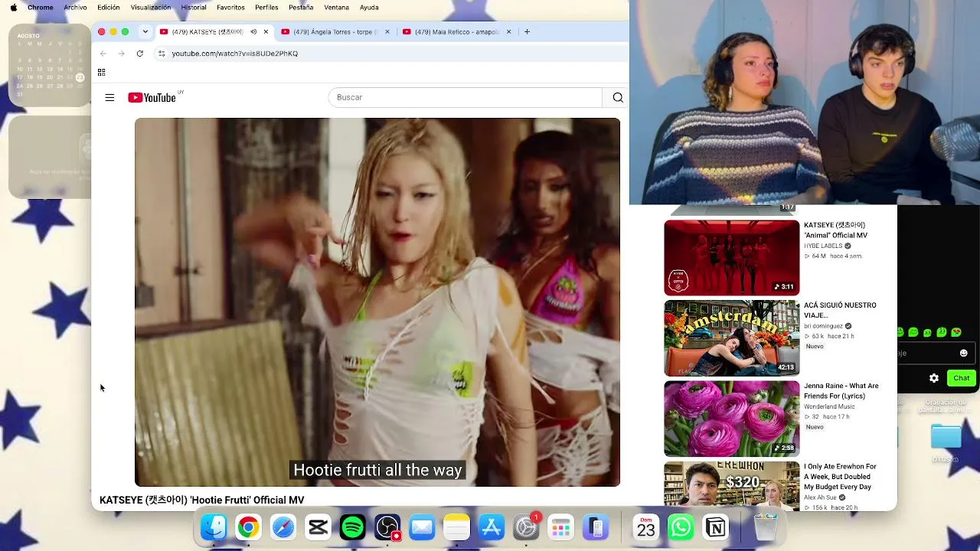Open System Settings from the Dock
This screenshot has width=980, height=551.
pos(527,527)
